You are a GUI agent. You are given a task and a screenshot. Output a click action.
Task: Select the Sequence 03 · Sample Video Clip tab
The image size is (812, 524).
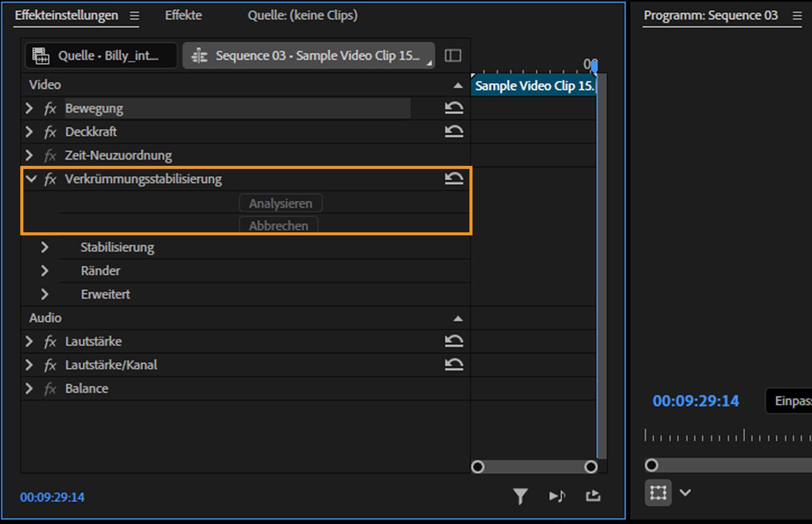(309, 55)
